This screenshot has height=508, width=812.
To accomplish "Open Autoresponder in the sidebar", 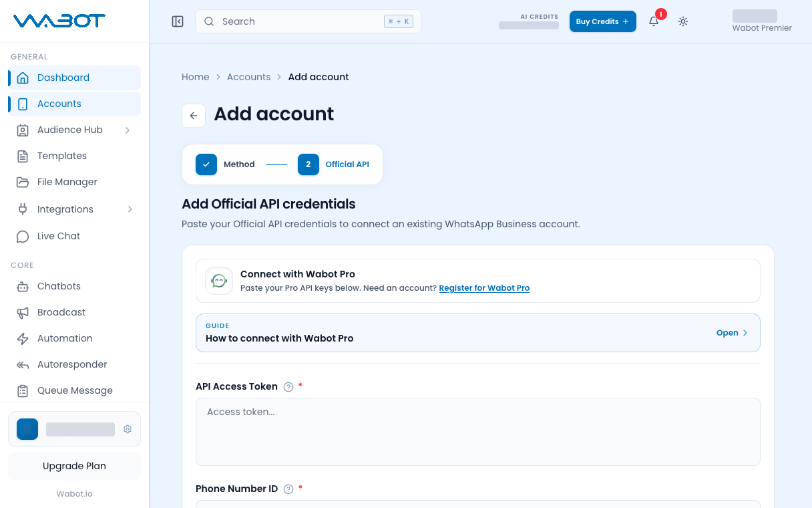I will 74,364.
